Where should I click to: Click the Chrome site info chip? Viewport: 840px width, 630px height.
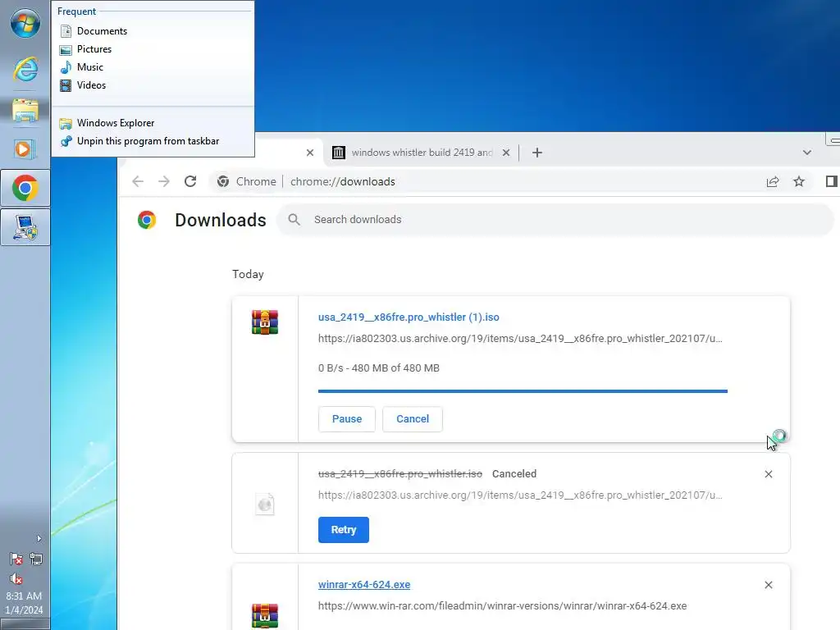[x=247, y=181]
